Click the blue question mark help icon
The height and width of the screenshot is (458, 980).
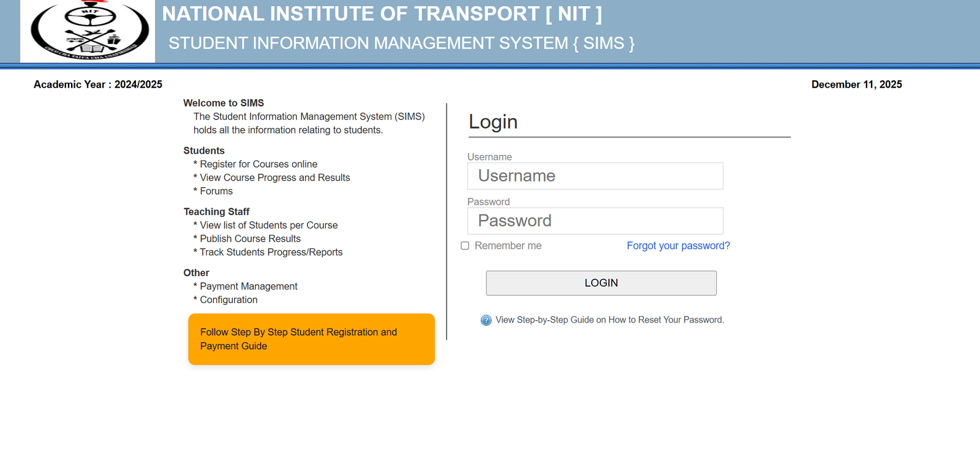pyautogui.click(x=486, y=320)
